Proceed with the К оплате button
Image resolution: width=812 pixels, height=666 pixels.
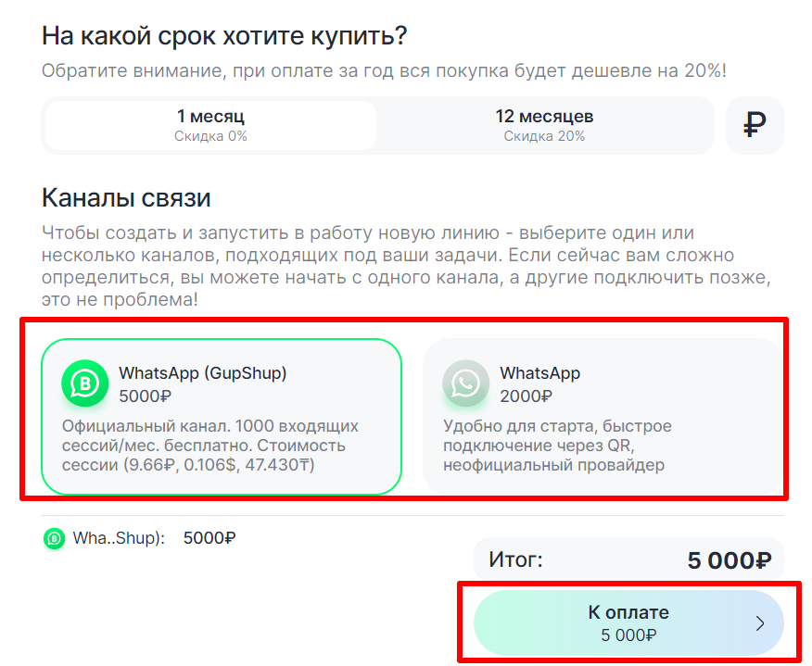(628, 623)
